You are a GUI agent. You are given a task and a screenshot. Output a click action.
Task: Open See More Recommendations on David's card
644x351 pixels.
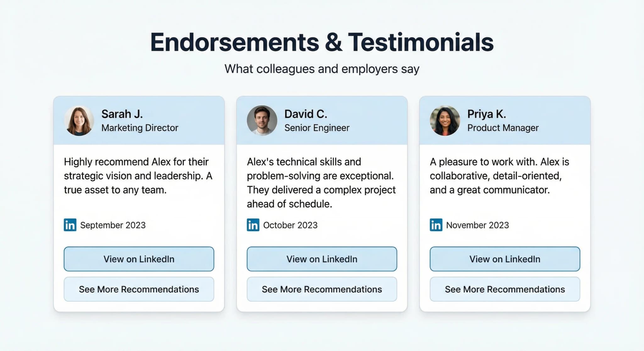(321, 289)
